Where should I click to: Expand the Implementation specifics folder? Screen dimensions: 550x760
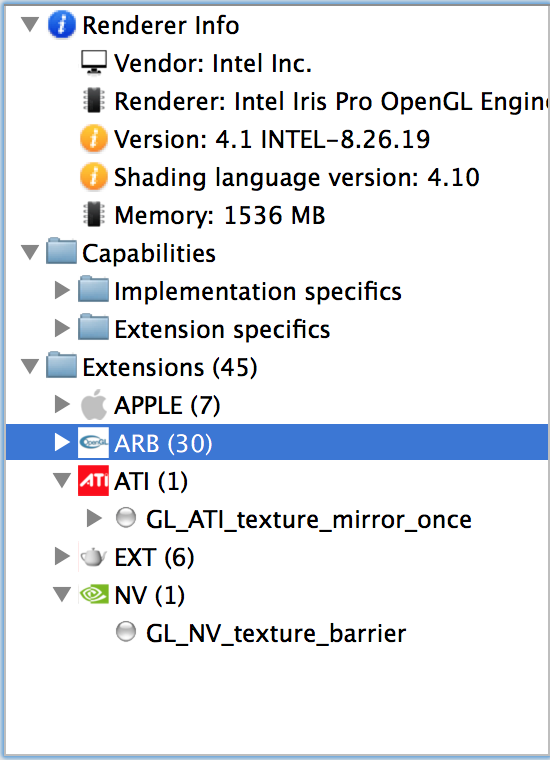coord(62,290)
